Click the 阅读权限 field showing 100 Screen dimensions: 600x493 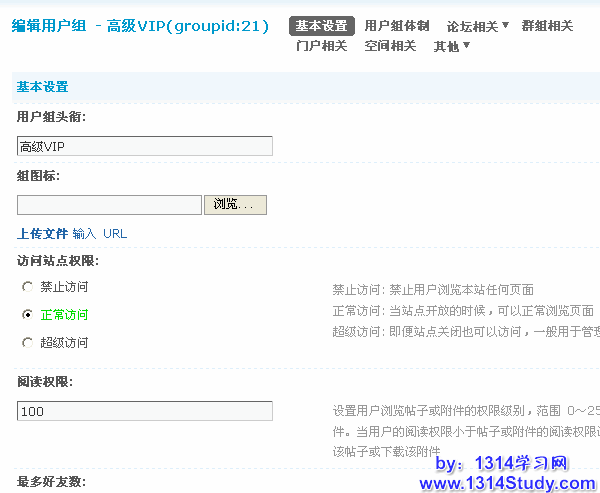tap(145, 411)
